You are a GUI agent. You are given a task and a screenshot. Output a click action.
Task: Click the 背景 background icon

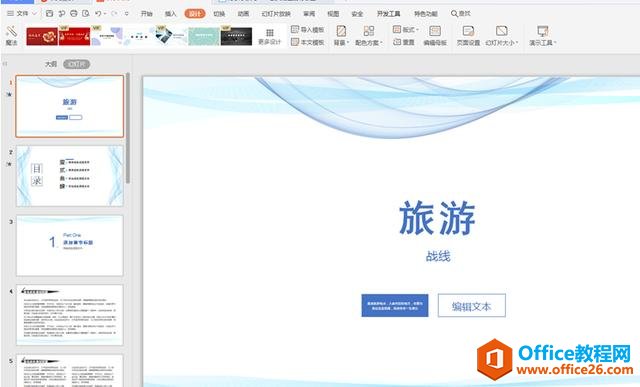click(341, 31)
